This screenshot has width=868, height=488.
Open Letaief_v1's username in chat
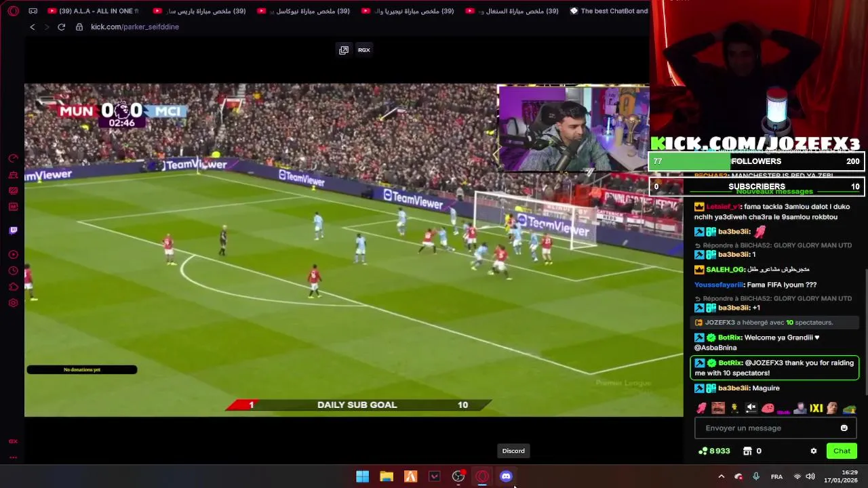tap(724, 207)
